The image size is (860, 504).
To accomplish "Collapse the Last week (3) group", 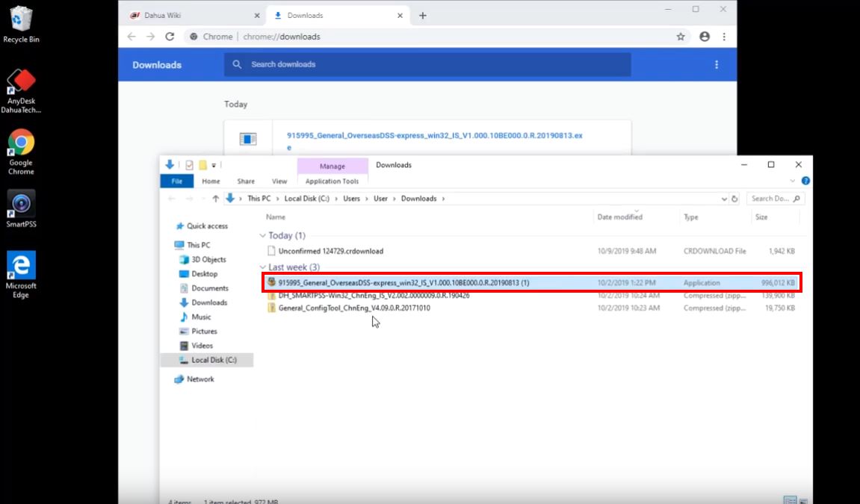I will coord(263,267).
